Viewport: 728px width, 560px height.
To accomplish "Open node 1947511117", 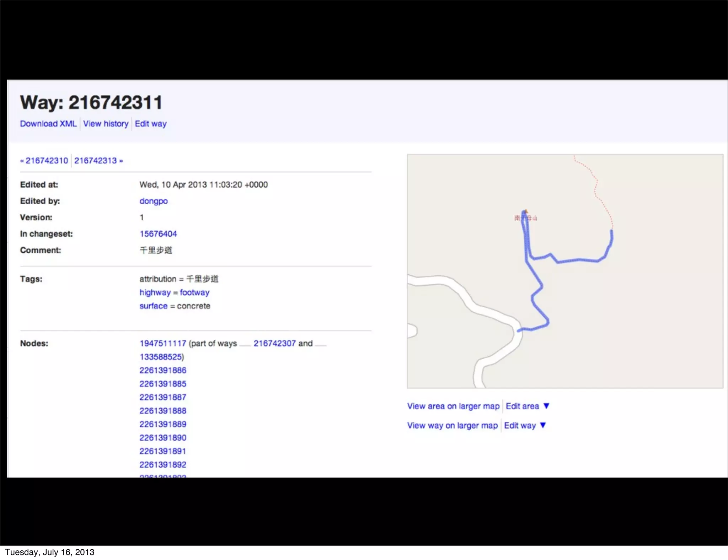I will tap(163, 343).
